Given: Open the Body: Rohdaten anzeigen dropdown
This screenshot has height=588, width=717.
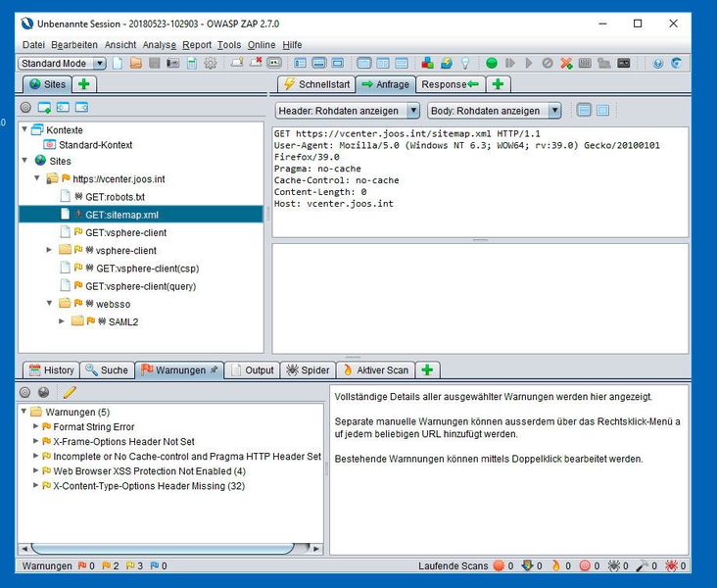Looking at the screenshot, I should point(494,111).
